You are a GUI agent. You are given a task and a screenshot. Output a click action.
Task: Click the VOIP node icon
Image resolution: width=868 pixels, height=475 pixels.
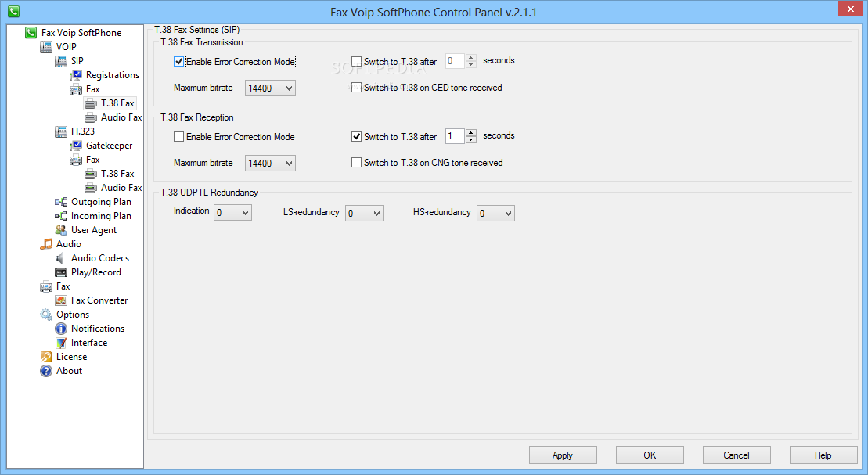pyautogui.click(x=46, y=47)
